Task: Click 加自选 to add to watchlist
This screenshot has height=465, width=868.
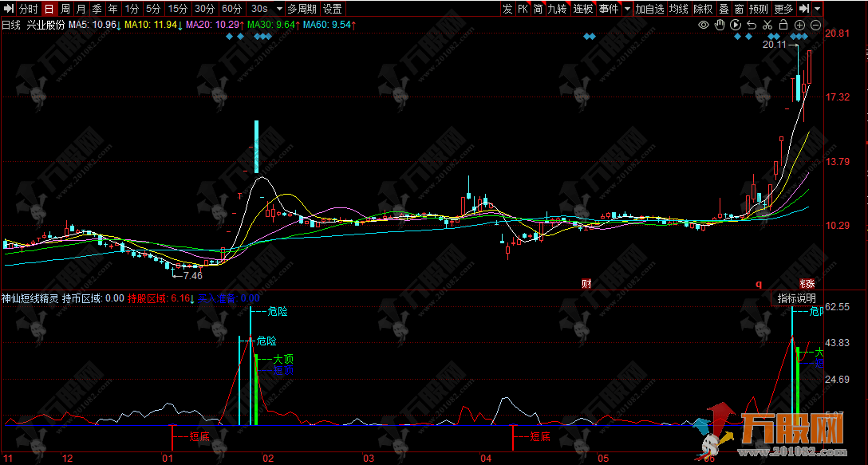Action: (650, 9)
